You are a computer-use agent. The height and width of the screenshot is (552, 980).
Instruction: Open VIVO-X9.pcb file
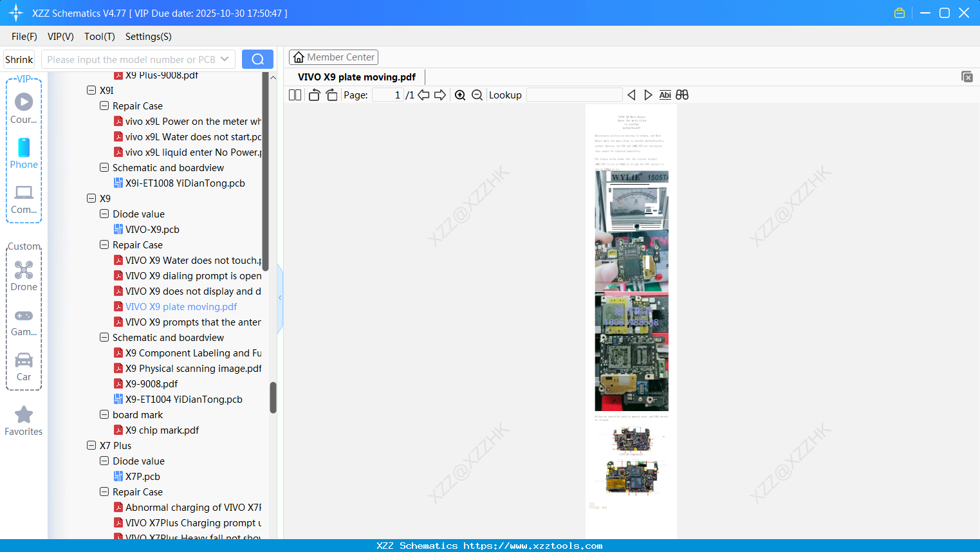click(153, 230)
